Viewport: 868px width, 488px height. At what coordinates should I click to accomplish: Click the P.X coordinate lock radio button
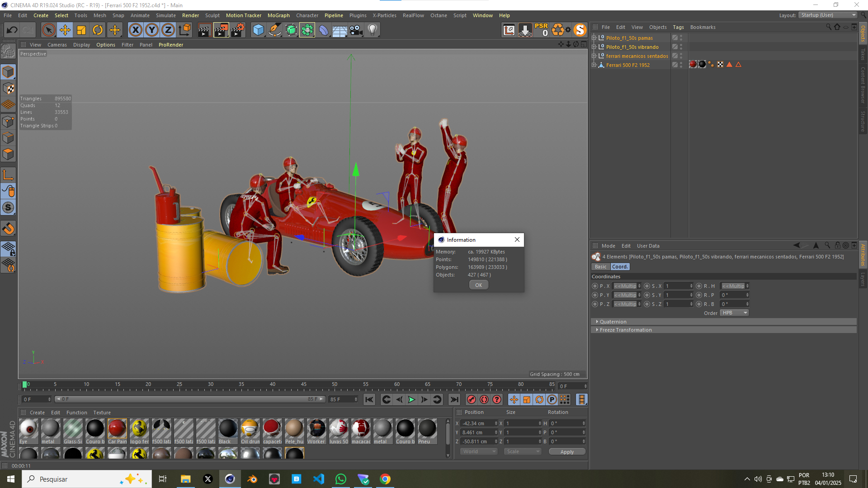click(x=595, y=286)
